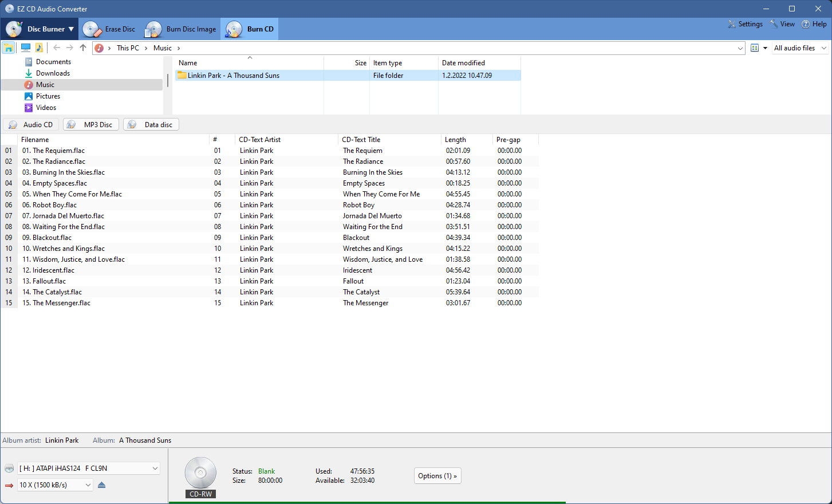The height and width of the screenshot is (504, 832).
Task: Open the Disc Burner dropdown arrow
Action: point(70,29)
